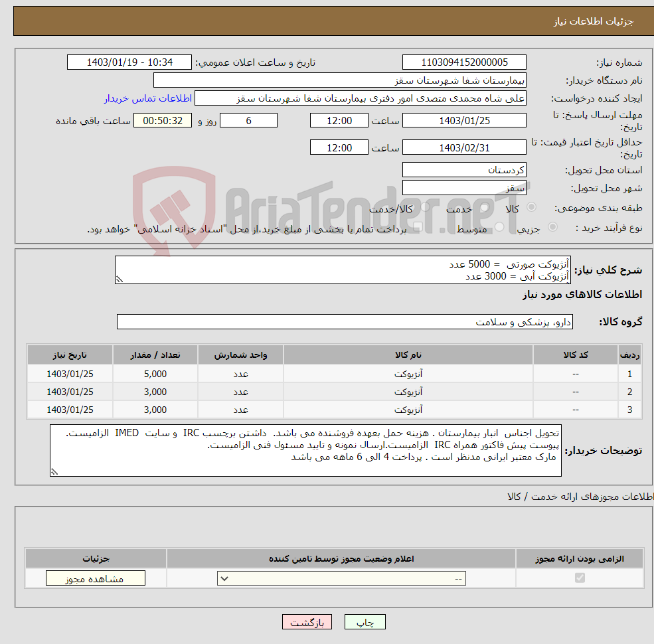Click the response deadline date 1403/01/25 field
Image resolution: width=654 pixels, height=644 pixels.
click(x=464, y=121)
